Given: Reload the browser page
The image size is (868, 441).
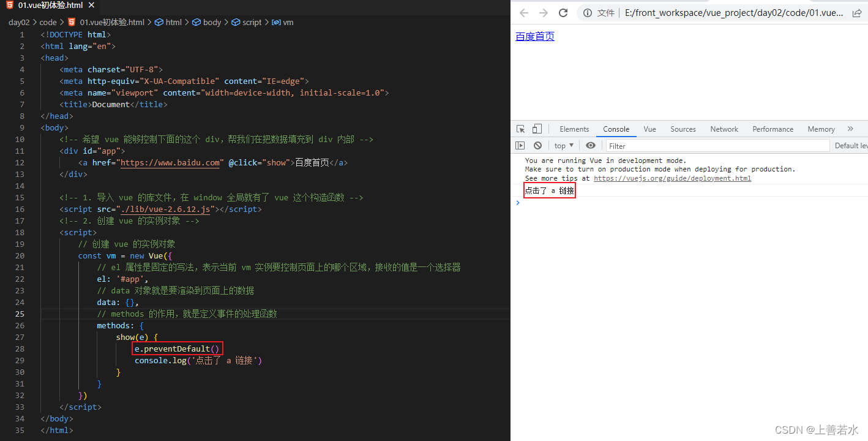Looking at the screenshot, I should [x=563, y=13].
